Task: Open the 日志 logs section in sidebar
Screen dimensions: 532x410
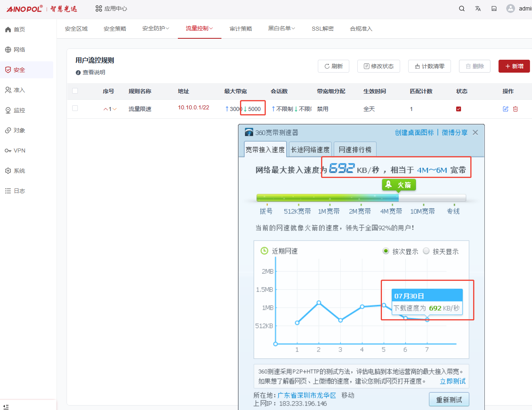Action: pos(15,191)
